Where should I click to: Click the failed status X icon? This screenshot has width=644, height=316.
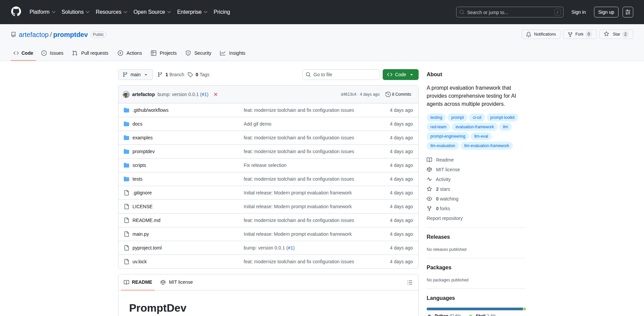(x=216, y=94)
